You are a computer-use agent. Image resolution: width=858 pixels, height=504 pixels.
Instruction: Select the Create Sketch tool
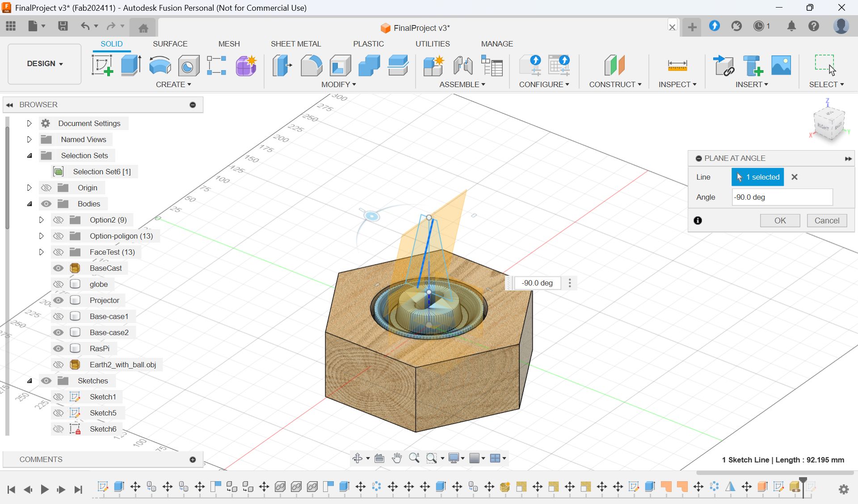tap(102, 65)
